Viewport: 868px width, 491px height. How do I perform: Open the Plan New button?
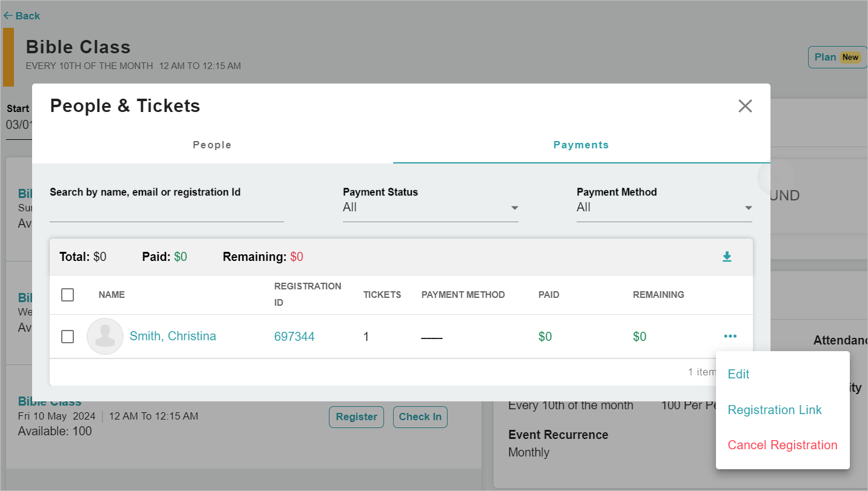pyautogui.click(x=837, y=58)
